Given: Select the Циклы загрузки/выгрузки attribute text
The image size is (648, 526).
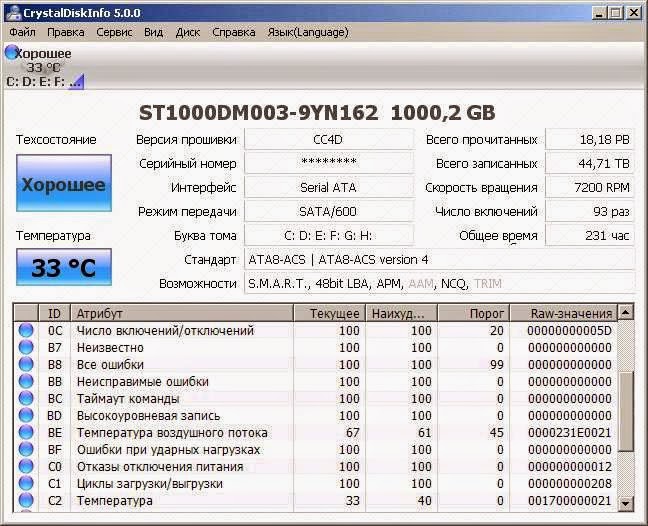Looking at the screenshot, I should tap(150, 483).
